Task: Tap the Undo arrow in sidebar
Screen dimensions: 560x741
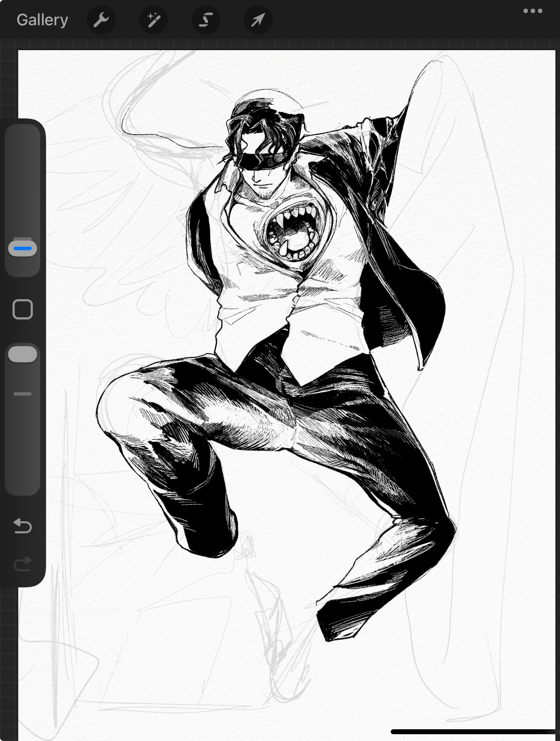Action: (23, 526)
